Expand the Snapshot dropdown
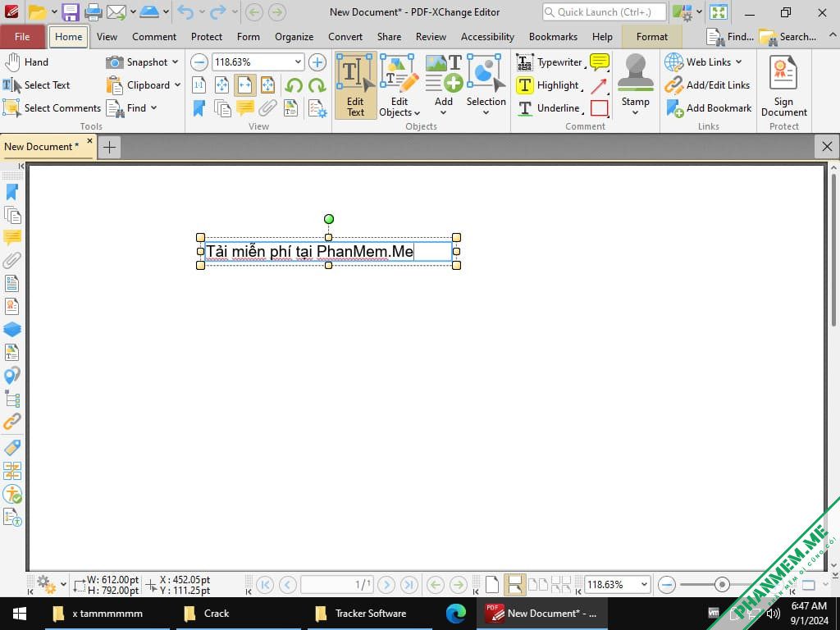 (176, 62)
